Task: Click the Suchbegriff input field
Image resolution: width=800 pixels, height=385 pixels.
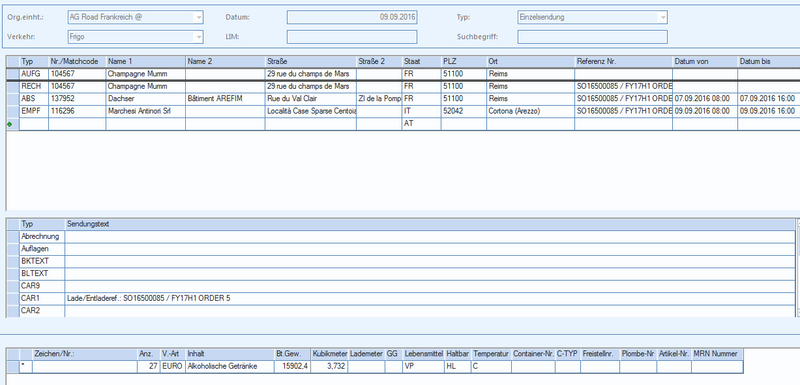Action: point(592,37)
